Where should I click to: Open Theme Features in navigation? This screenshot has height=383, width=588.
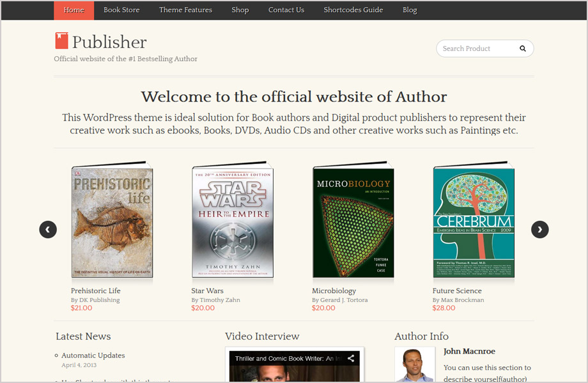[x=185, y=10]
